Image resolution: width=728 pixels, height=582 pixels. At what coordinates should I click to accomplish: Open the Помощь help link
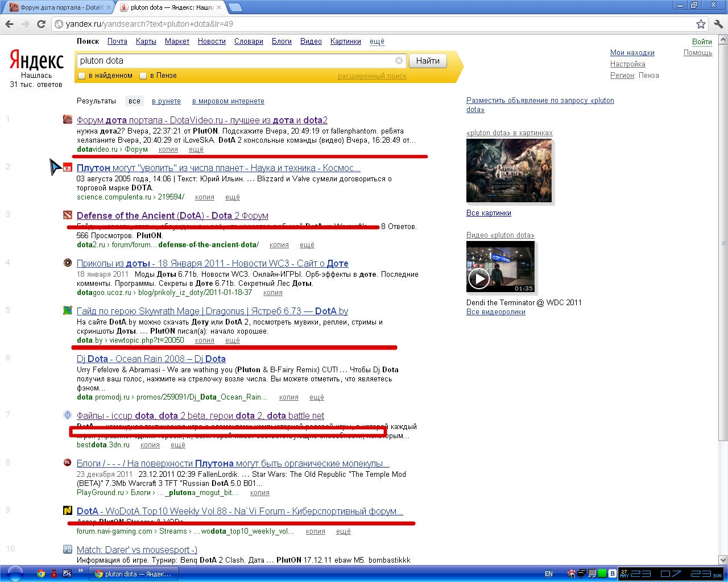click(x=698, y=53)
